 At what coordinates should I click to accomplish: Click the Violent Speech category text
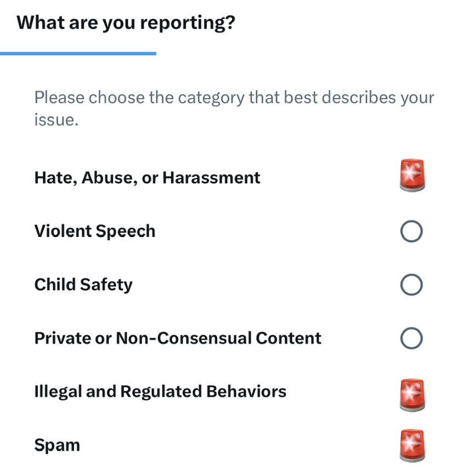point(95,231)
